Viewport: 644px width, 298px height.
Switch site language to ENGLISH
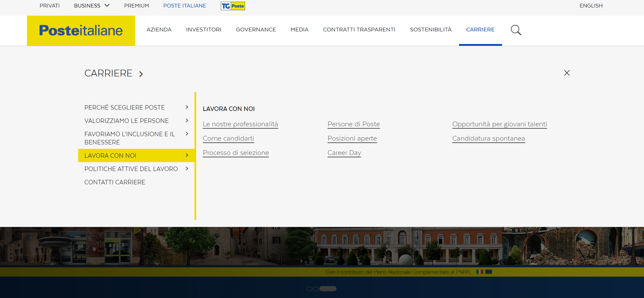591,6
